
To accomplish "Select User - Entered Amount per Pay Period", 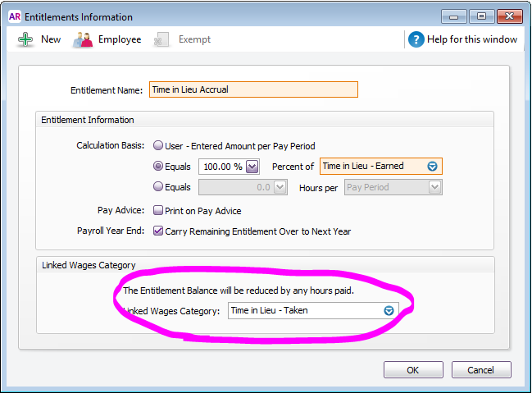I will coord(157,146).
